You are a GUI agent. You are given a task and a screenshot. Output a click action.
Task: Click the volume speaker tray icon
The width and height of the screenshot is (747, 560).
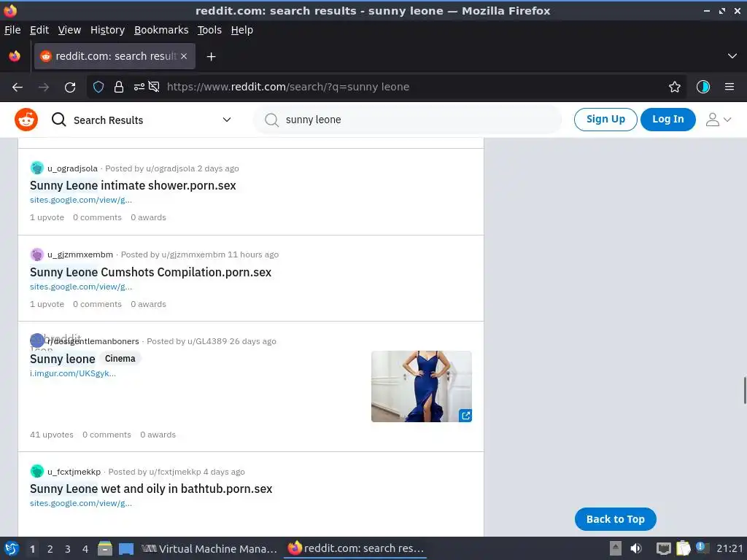(636, 548)
